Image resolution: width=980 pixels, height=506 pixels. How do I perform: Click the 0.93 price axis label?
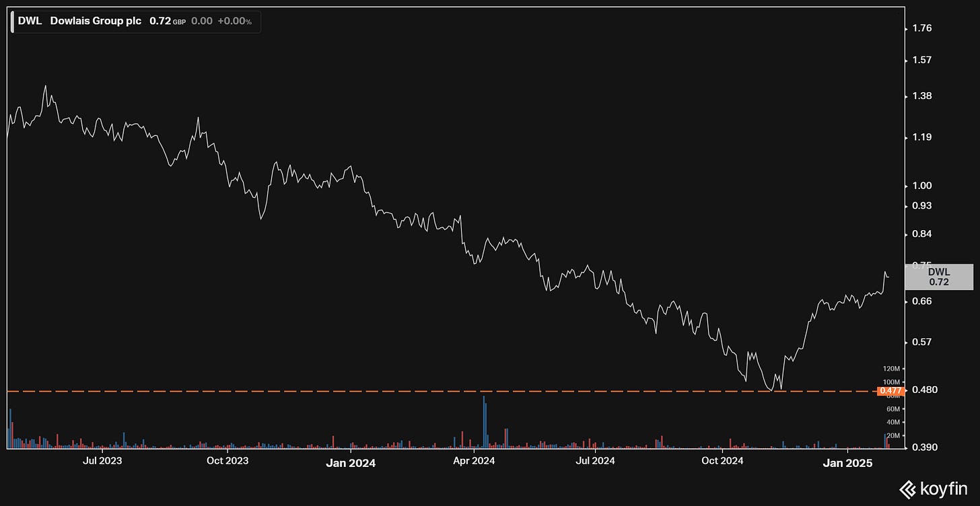click(921, 205)
